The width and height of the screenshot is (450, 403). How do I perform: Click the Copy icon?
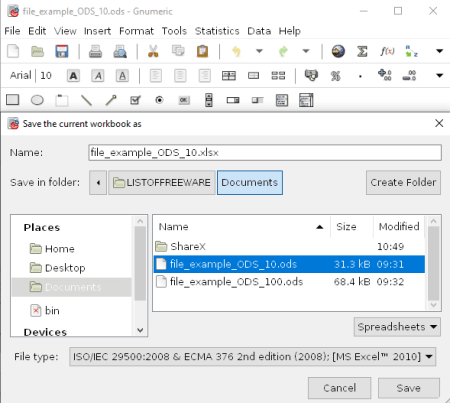[178, 51]
